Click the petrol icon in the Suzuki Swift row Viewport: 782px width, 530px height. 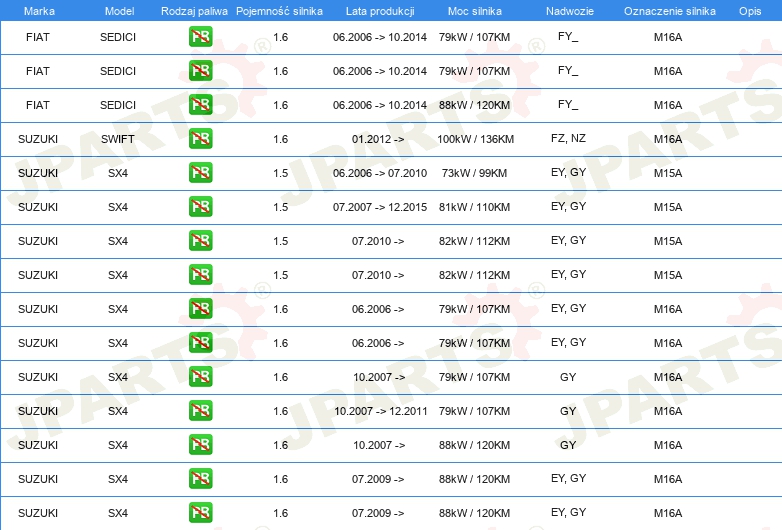[x=200, y=139]
